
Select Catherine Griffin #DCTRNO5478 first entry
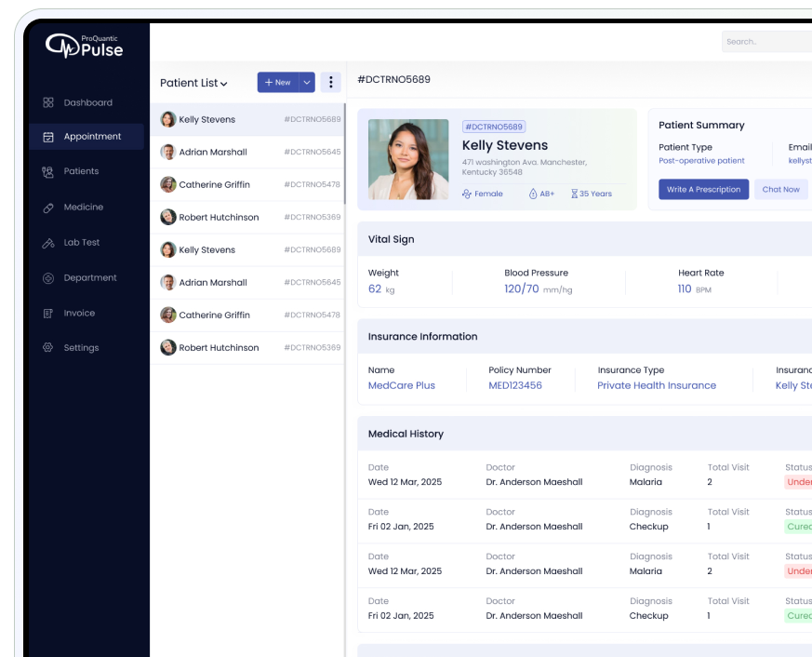215,184
